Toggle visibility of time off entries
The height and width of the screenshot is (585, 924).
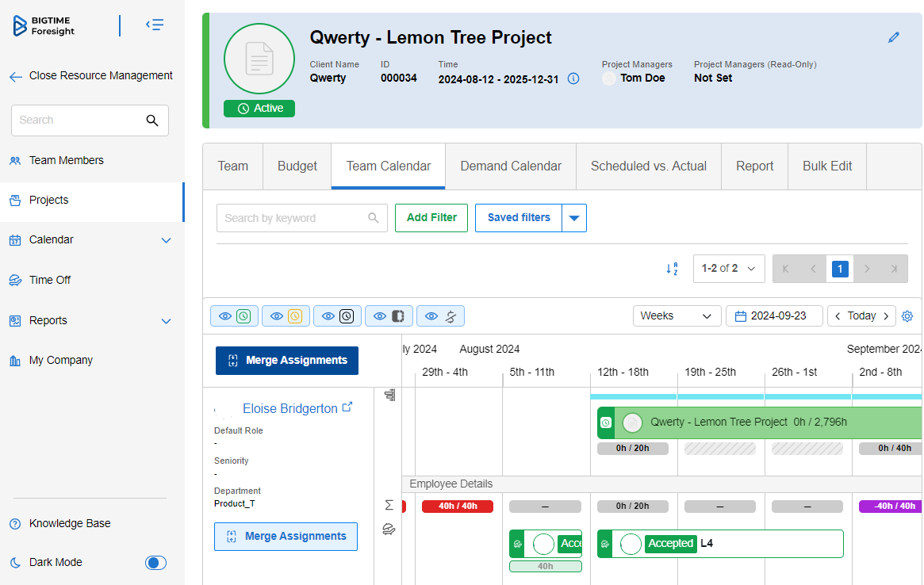[x=440, y=316]
